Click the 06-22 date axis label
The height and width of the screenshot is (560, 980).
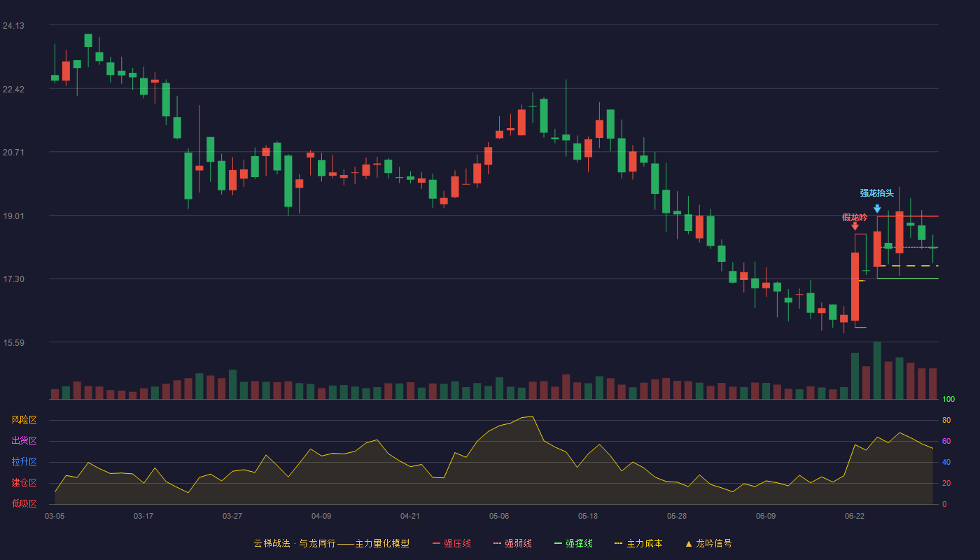(855, 516)
